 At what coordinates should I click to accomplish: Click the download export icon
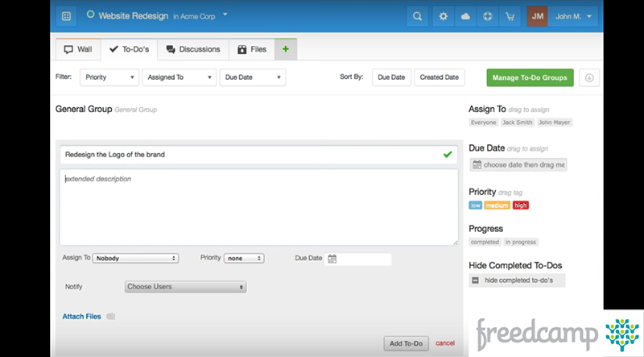click(x=589, y=77)
